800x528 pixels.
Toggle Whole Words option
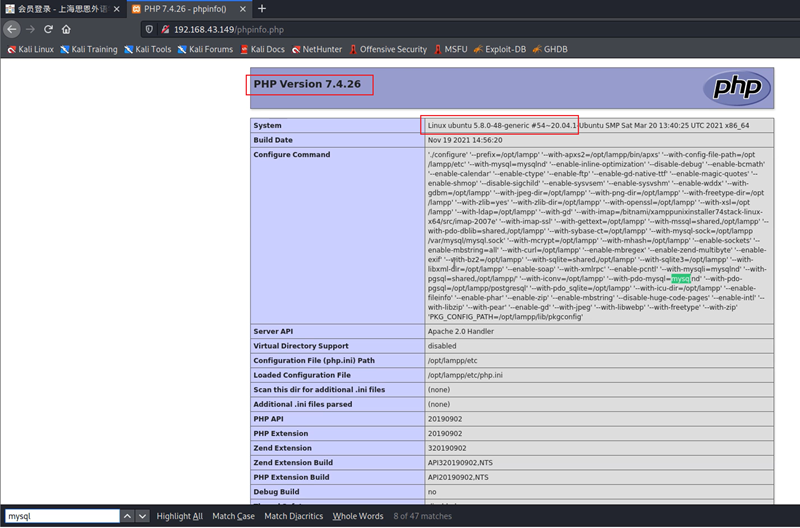[358, 516]
